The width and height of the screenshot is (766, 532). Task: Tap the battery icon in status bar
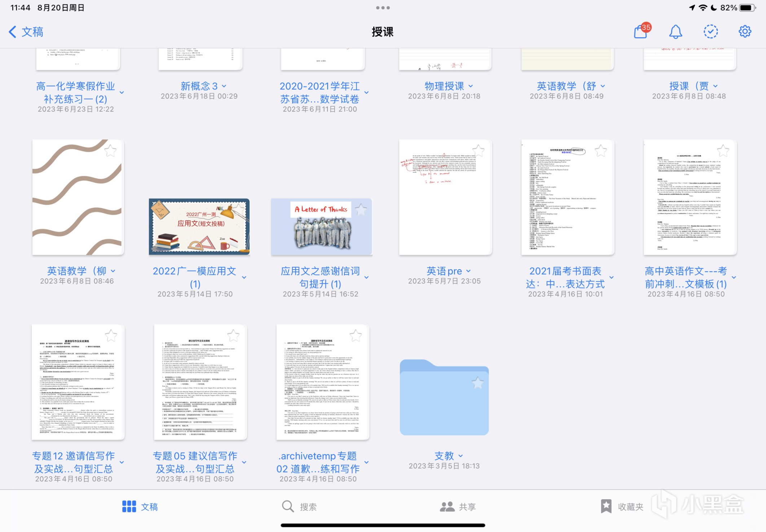[x=747, y=8]
